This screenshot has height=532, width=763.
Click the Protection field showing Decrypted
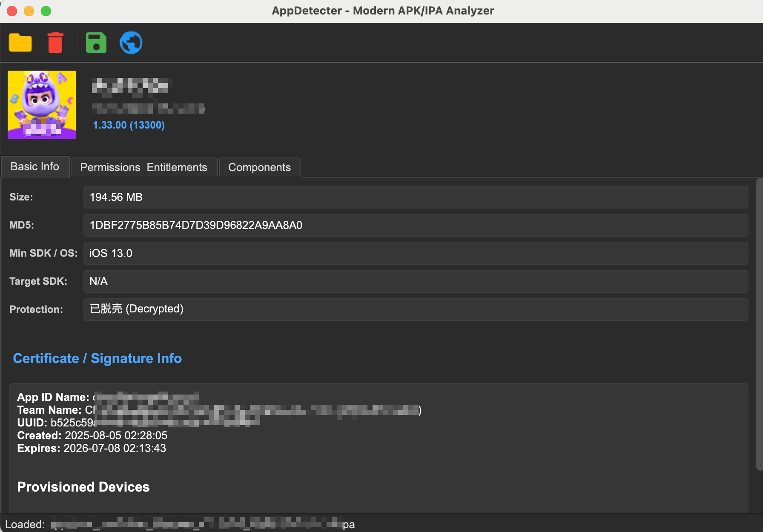tap(416, 309)
